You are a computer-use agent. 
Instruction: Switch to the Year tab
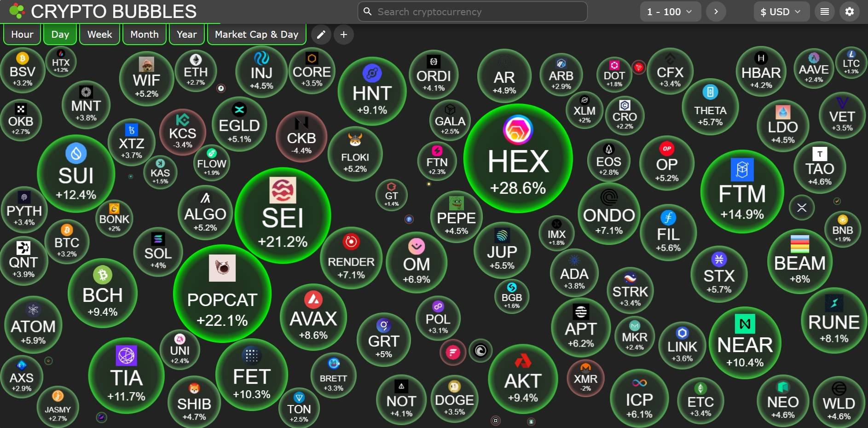187,35
